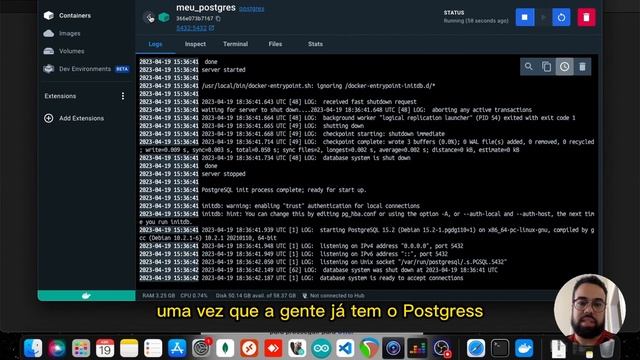This screenshot has width=640, height=360.
Task: Open Visual Studio Code from the dock
Action: coord(345,348)
